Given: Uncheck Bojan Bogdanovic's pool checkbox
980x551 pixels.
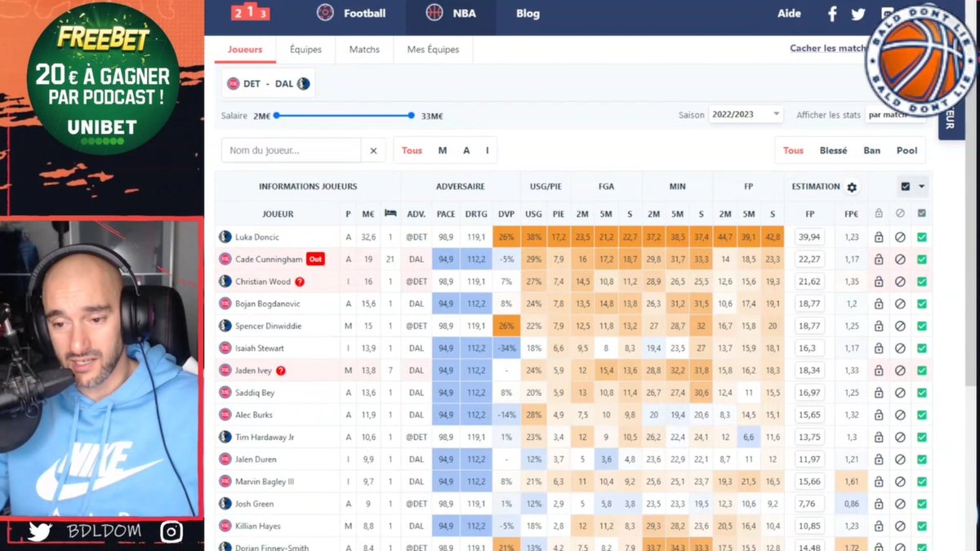Looking at the screenshot, I should (922, 304).
